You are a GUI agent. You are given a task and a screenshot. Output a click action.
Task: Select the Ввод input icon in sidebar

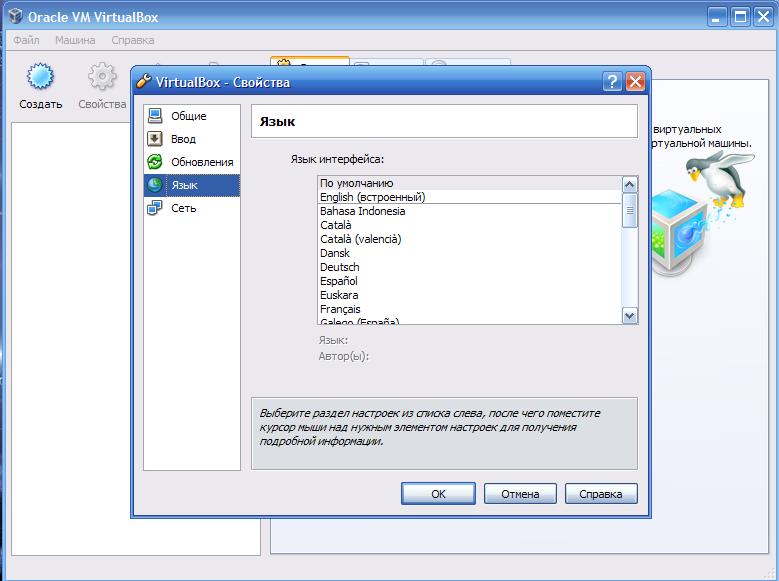coord(155,139)
